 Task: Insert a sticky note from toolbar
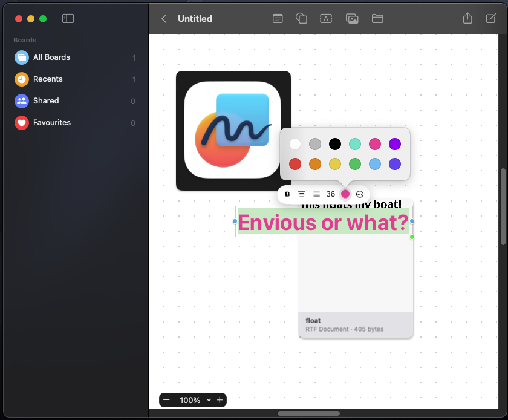point(278,19)
